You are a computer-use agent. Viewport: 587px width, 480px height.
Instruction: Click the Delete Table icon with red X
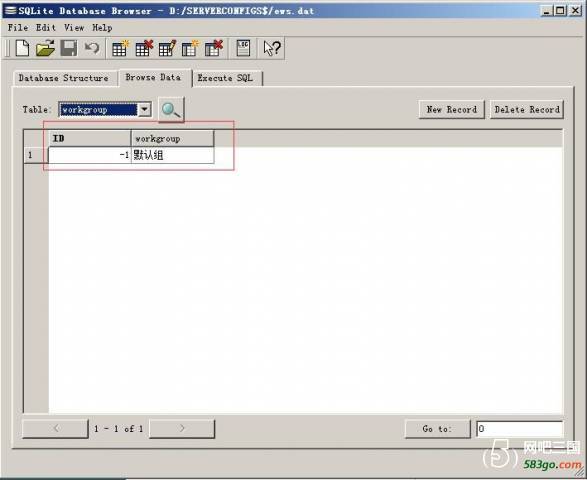(144, 48)
